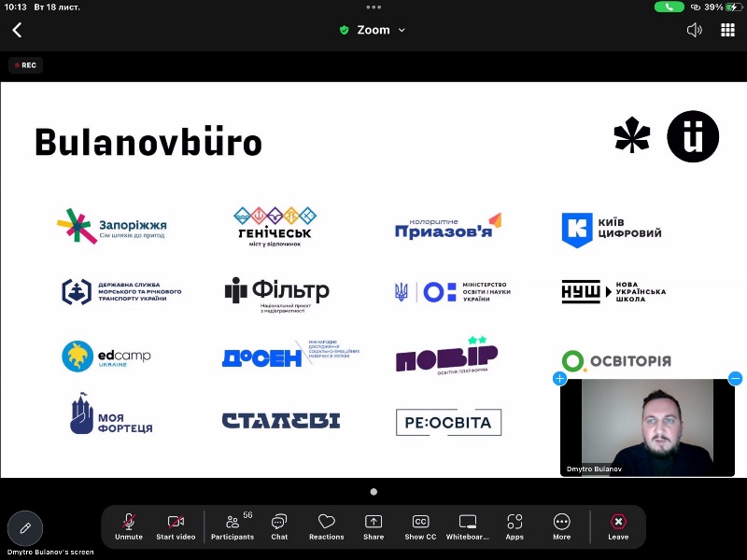747x560 pixels.
Task: Tap Dmytro Bulanov's video thumbnail
Action: pos(647,427)
